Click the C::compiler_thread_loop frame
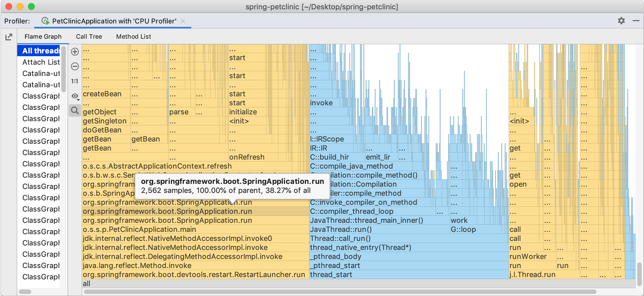The width and height of the screenshot is (644, 296). pyautogui.click(x=372, y=211)
